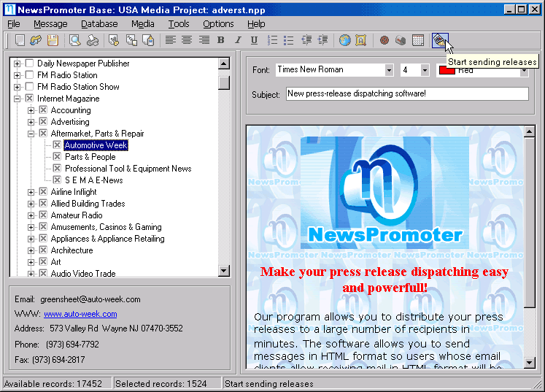Open the www.auto-week.com link

pos(80,314)
